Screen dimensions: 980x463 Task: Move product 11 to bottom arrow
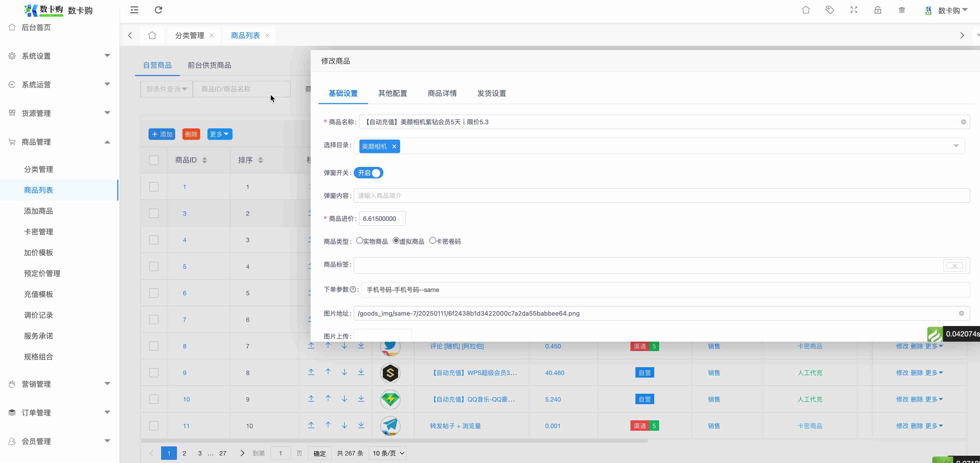click(361, 425)
